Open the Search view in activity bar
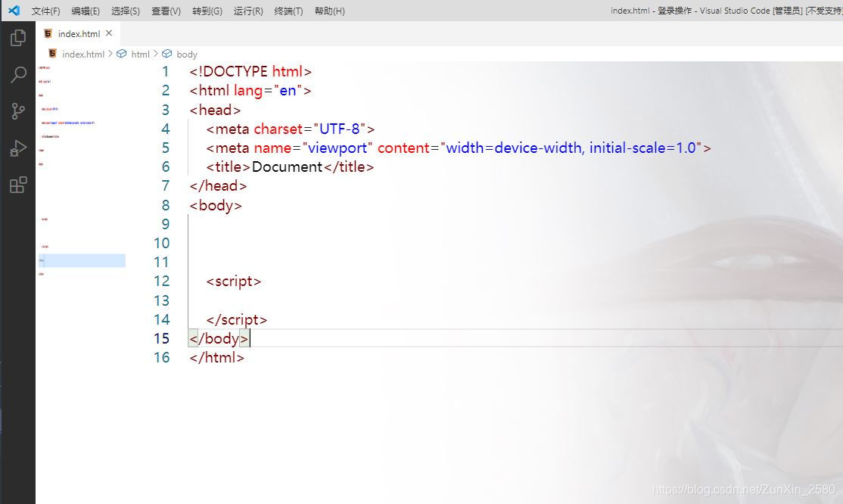The image size is (843, 504). pyautogui.click(x=18, y=75)
